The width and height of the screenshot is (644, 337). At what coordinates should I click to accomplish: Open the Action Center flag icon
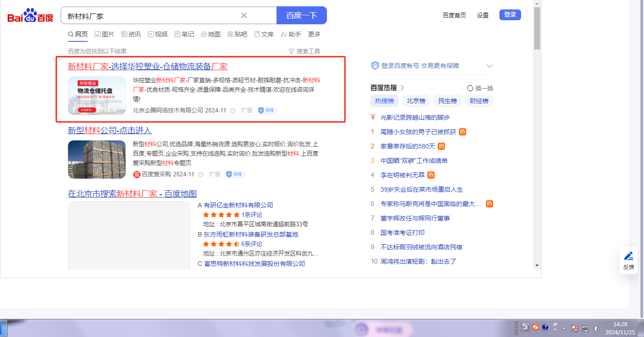(575, 328)
